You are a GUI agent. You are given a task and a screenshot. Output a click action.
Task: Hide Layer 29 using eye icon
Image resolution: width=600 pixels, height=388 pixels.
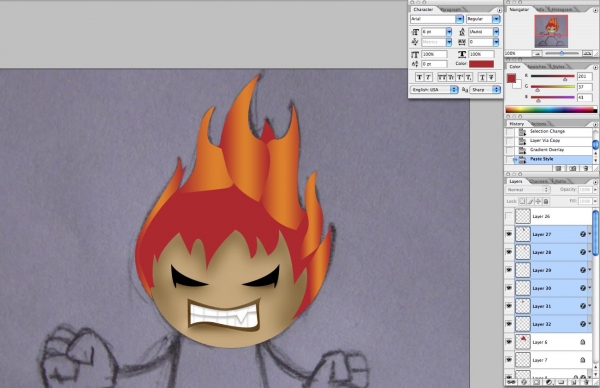(x=509, y=270)
